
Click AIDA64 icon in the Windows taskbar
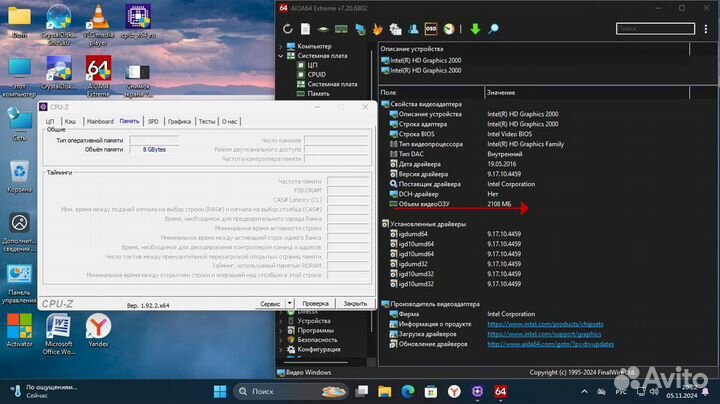tap(499, 391)
